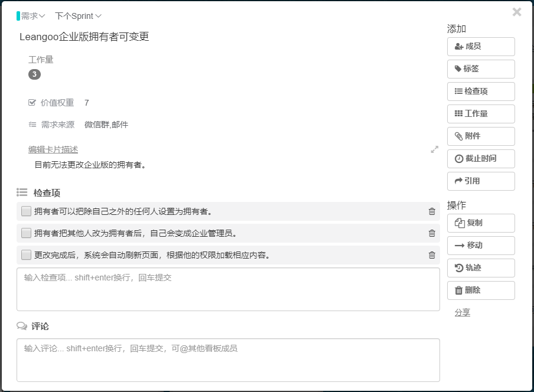Focus the 输入评论 comment input box
This screenshot has height=392, width=534.
coord(228,360)
